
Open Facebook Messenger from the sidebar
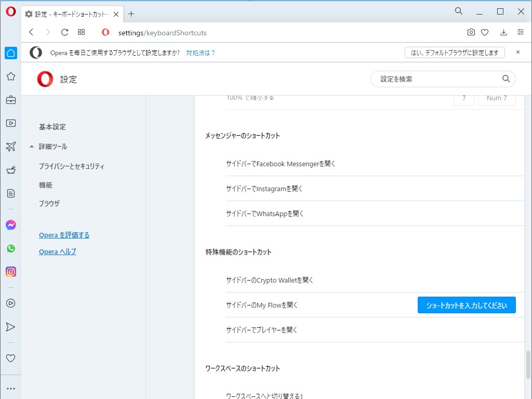11,225
